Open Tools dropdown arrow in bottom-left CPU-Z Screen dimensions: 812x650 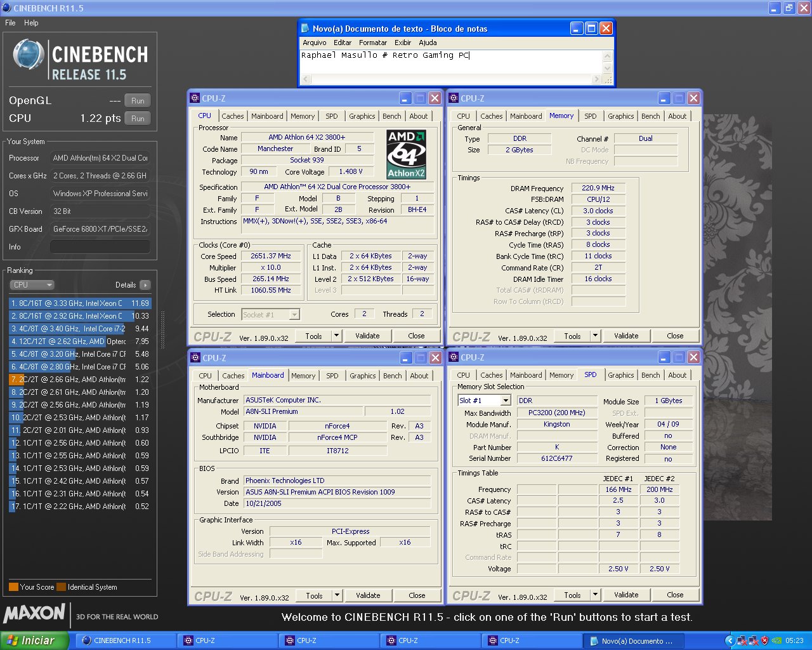pos(337,595)
